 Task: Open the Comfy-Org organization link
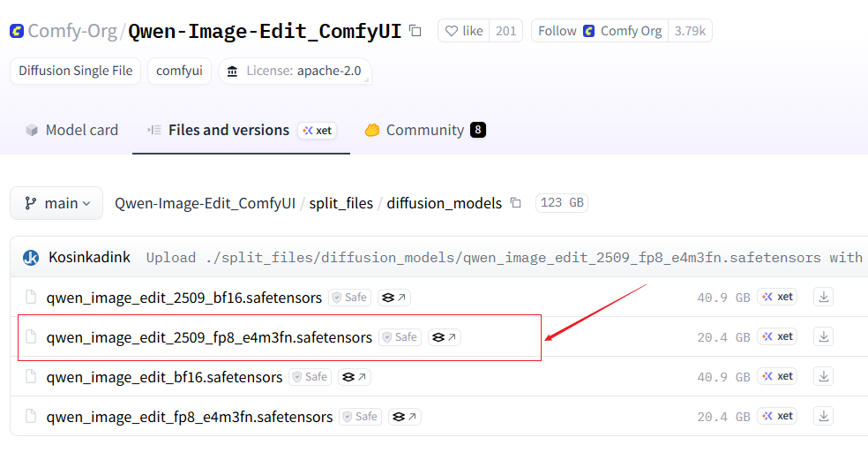[72, 31]
